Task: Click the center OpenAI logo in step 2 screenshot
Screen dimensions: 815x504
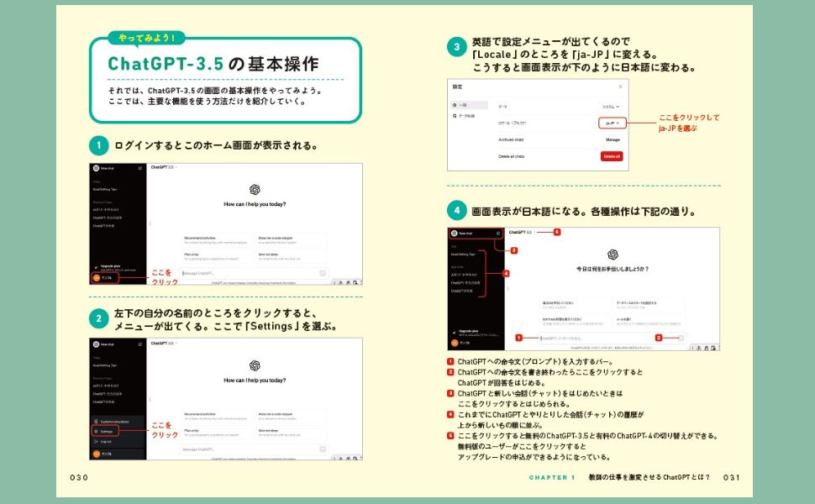Action: pos(255,365)
